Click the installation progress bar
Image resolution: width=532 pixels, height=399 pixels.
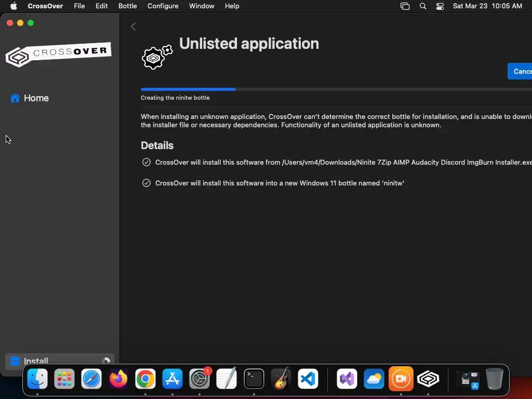pos(336,89)
